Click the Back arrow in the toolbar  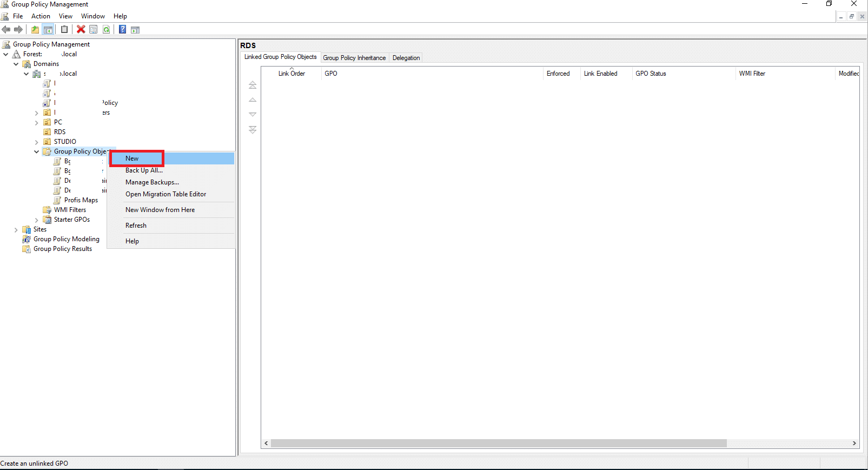(x=6, y=29)
